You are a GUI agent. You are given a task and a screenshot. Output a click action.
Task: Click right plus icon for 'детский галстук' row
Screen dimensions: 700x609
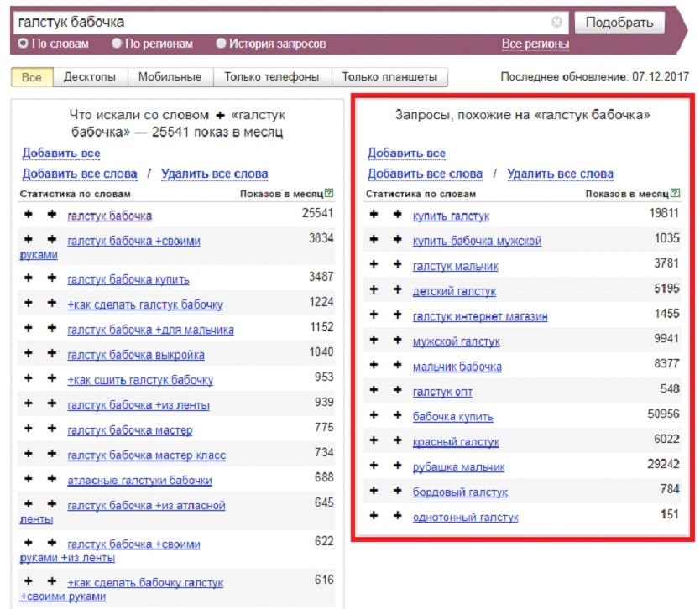397,289
